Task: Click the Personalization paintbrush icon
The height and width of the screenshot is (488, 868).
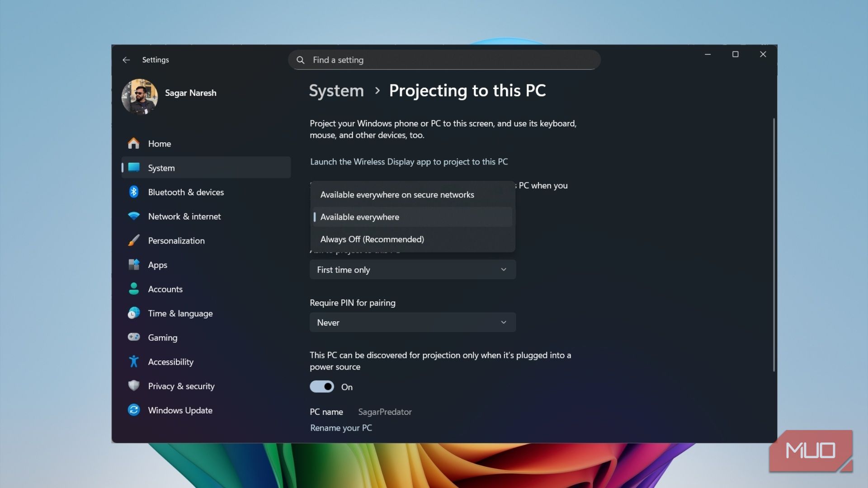Action: [x=134, y=240]
